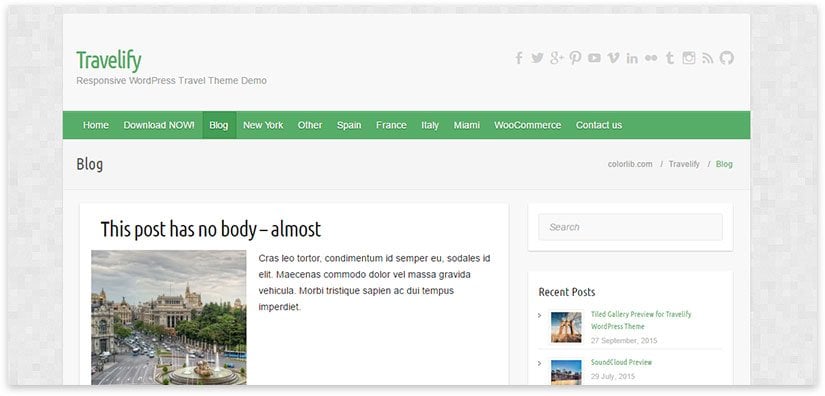Click the 'Cras leo tortor' excerpt paragraph
The width and height of the screenshot is (825, 396).
pyautogui.click(x=375, y=282)
